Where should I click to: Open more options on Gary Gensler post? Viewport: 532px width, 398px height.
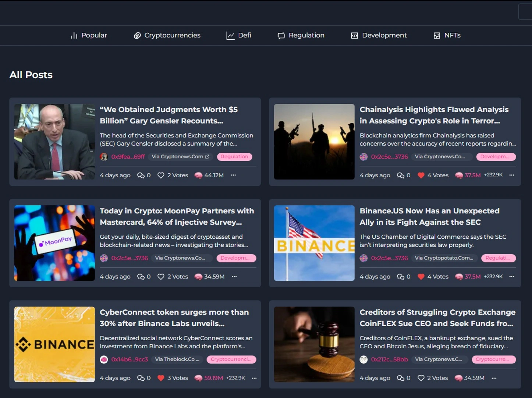click(x=233, y=175)
